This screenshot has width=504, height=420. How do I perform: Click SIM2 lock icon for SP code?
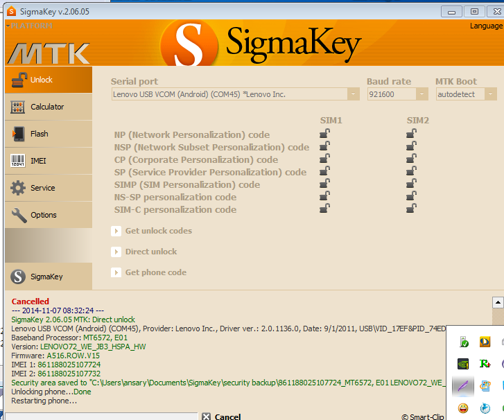pyautogui.click(x=411, y=171)
